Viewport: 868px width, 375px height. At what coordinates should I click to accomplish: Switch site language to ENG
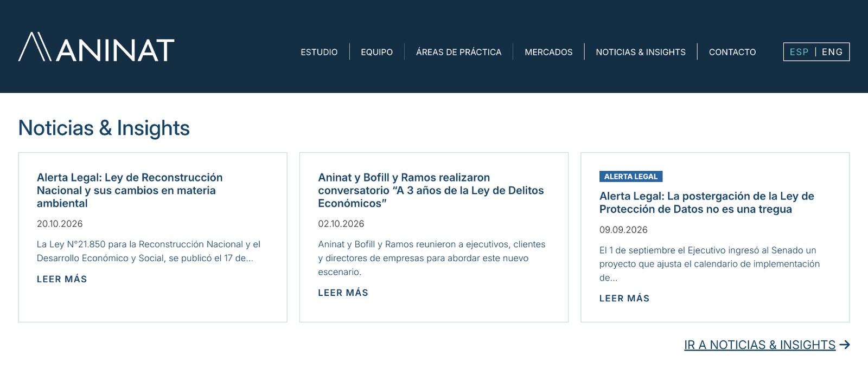click(832, 52)
